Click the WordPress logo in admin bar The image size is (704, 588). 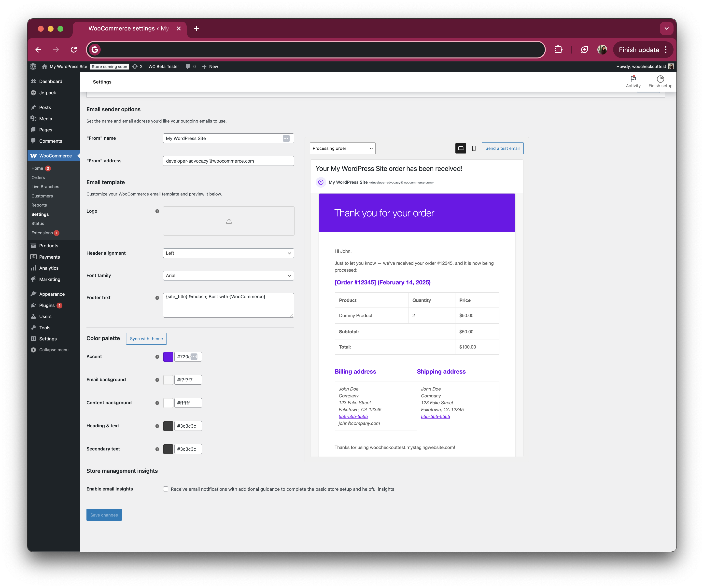pyautogui.click(x=33, y=66)
